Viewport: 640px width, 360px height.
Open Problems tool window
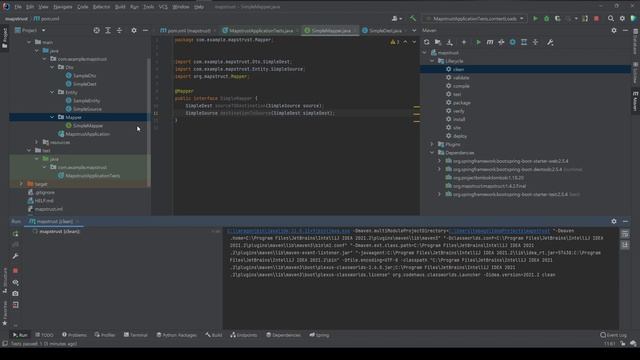74,335
